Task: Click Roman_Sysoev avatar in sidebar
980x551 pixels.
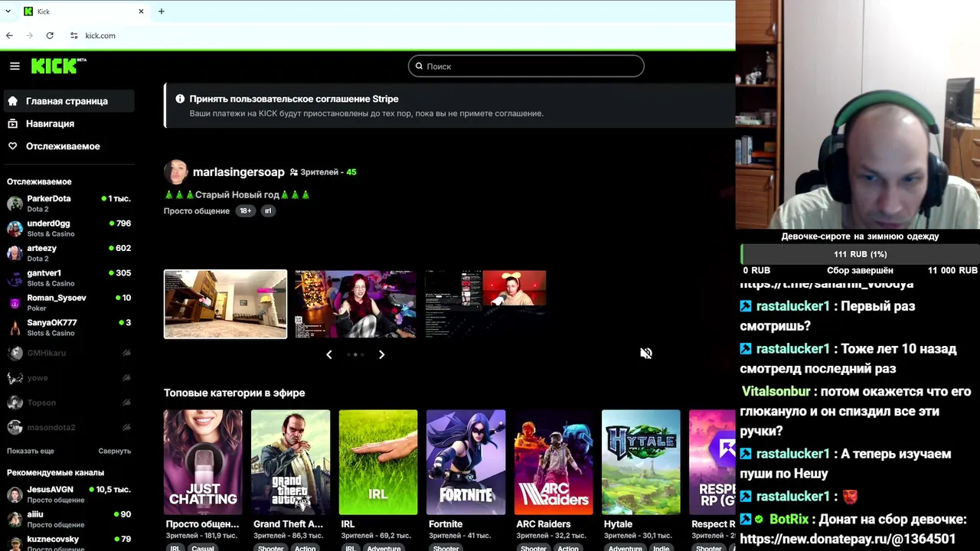Action: 15,303
